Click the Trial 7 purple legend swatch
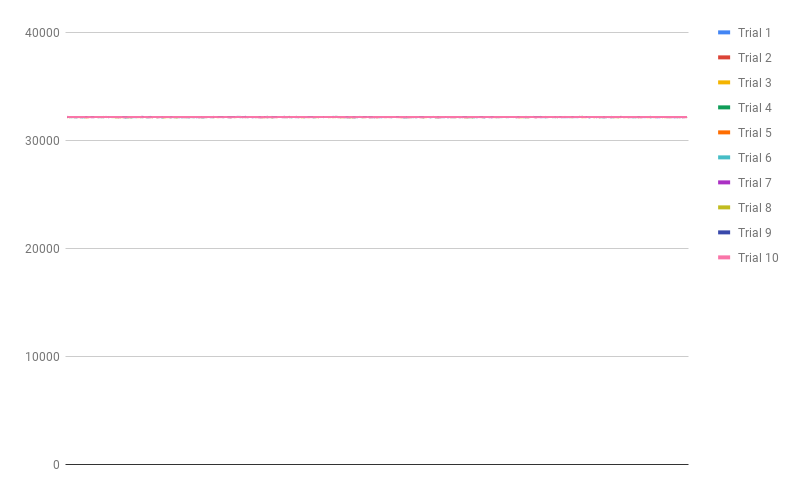The width and height of the screenshot is (804, 497). (x=724, y=183)
